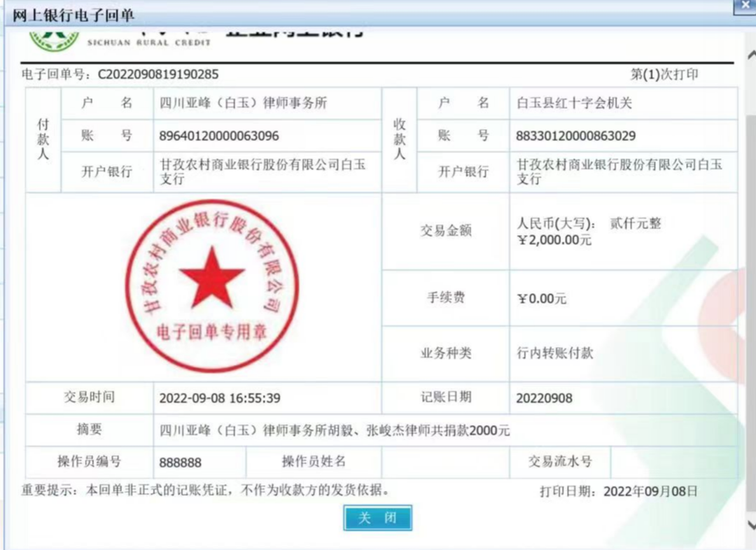Click the vertical scrollbar thumb
This screenshot has height=550, width=756.
coord(751,313)
